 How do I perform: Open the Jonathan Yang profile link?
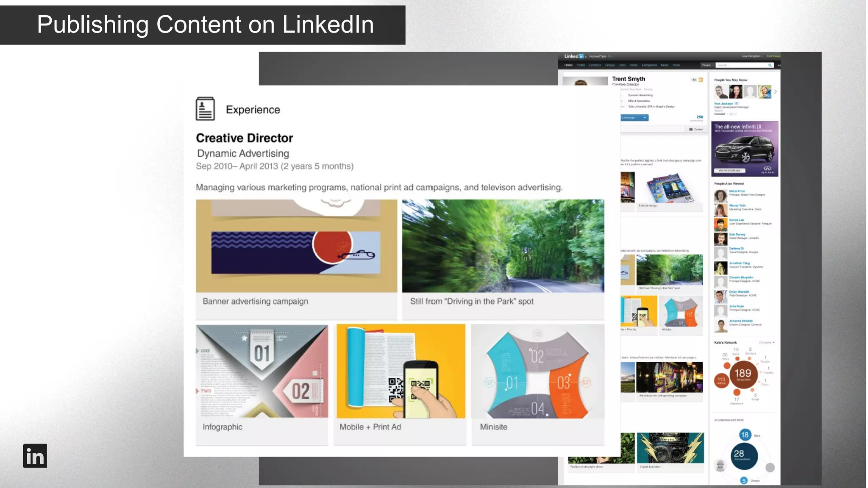(739, 263)
